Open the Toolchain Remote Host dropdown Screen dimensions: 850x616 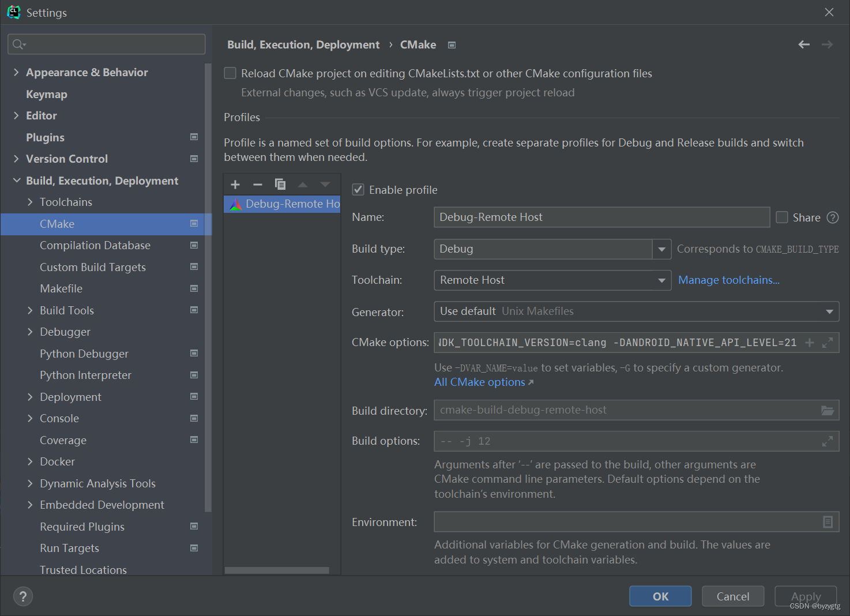[552, 280]
